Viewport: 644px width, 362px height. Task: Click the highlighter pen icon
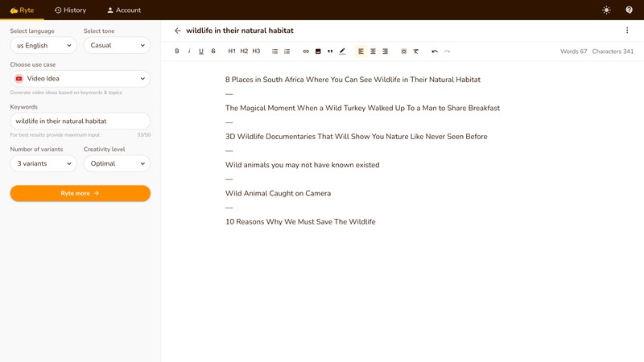342,51
